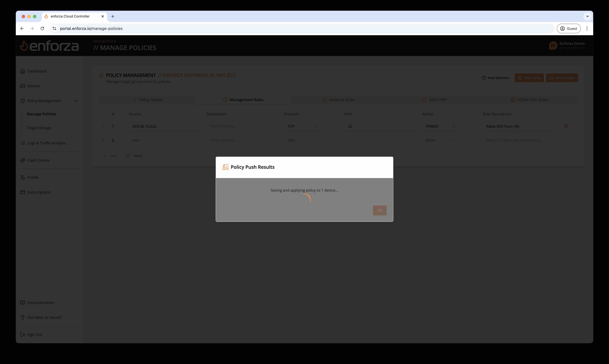The height and width of the screenshot is (364, 609).
Task: Click the Claim Device sparkle icon
Action: tap(23, 160)
